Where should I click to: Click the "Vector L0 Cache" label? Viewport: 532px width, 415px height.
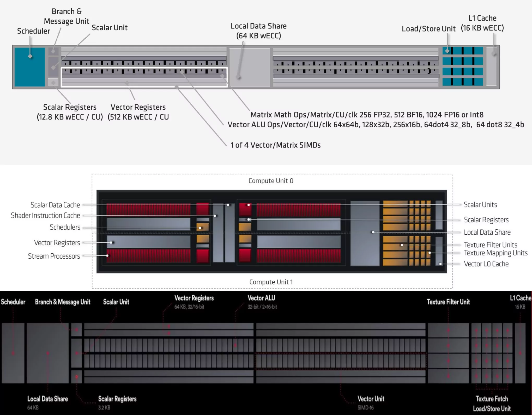(x=486, y=264)
